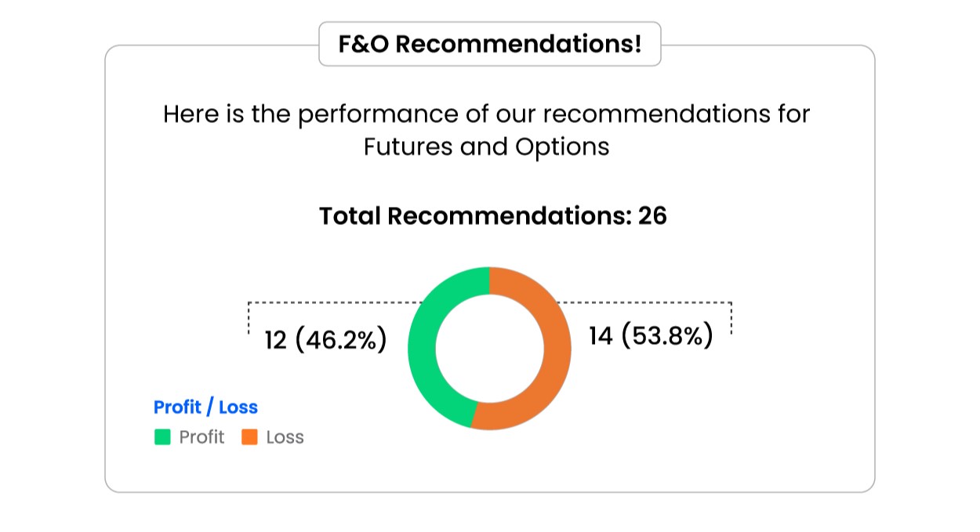The height and width of the screenshot is (532, 980).
Task: Select the Loss legend label
Action: click(285, 437)
